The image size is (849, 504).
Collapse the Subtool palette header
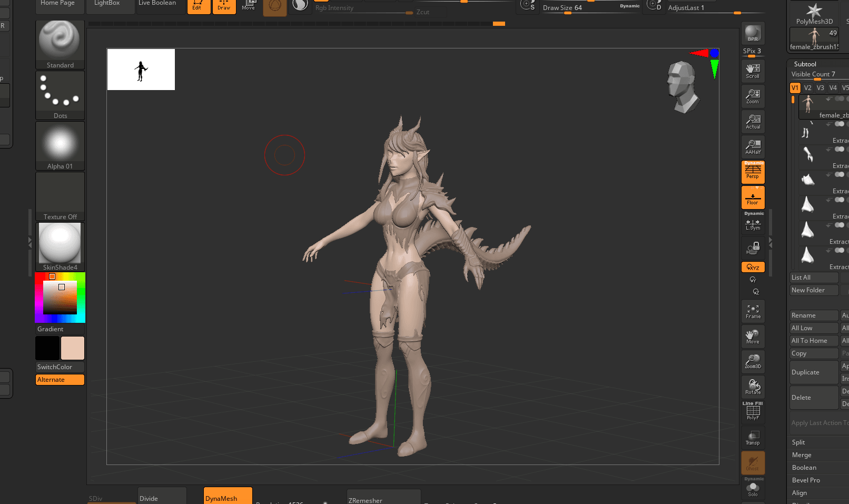[x=805, y=64]
